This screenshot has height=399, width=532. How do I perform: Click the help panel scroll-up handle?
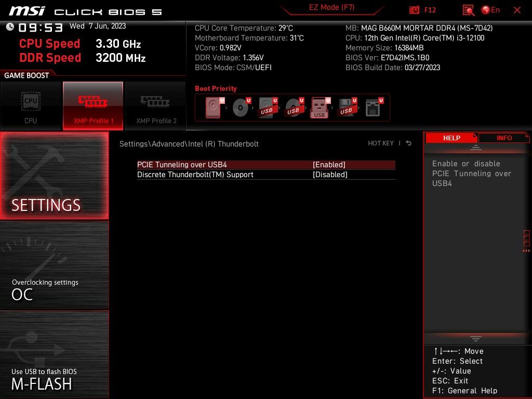(476, 148)
